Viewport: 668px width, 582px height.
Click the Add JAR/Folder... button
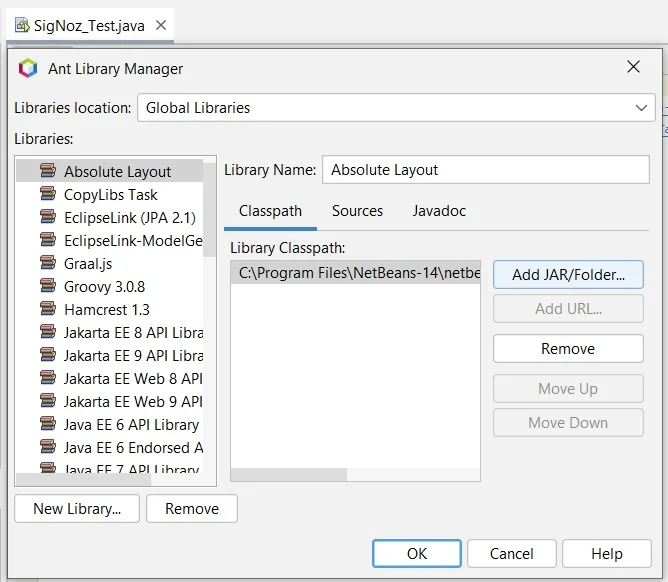coord(568,274)
